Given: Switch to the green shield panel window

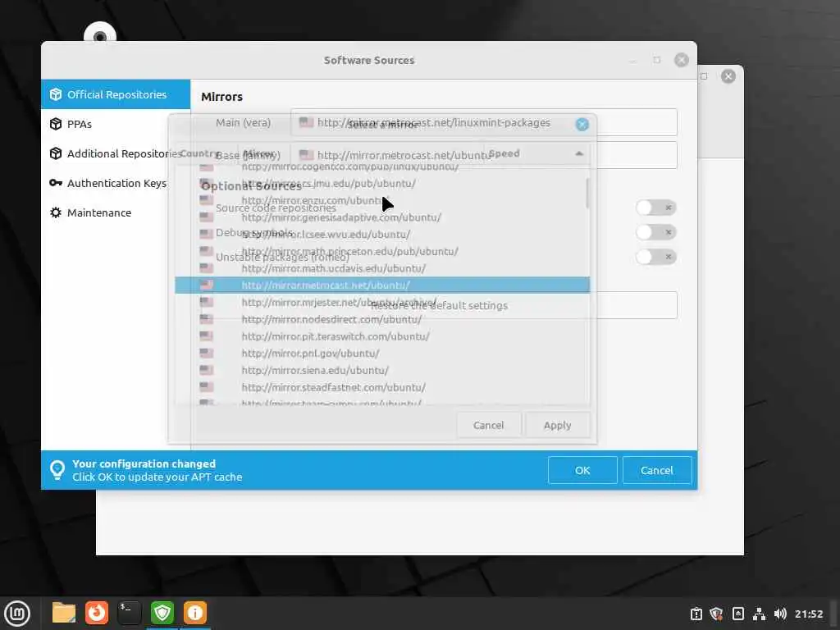Looking at the screenshot, I should pos(162,613).
